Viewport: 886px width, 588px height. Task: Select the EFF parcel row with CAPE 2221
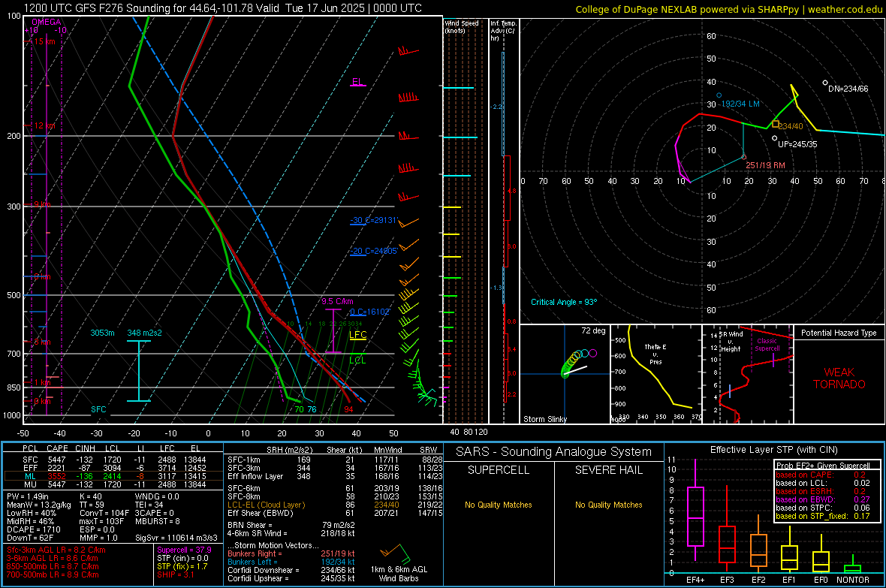tap(113, 468)
